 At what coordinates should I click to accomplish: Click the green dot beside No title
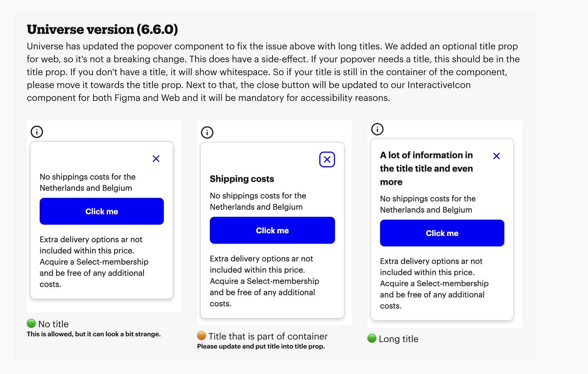[31, 323]
